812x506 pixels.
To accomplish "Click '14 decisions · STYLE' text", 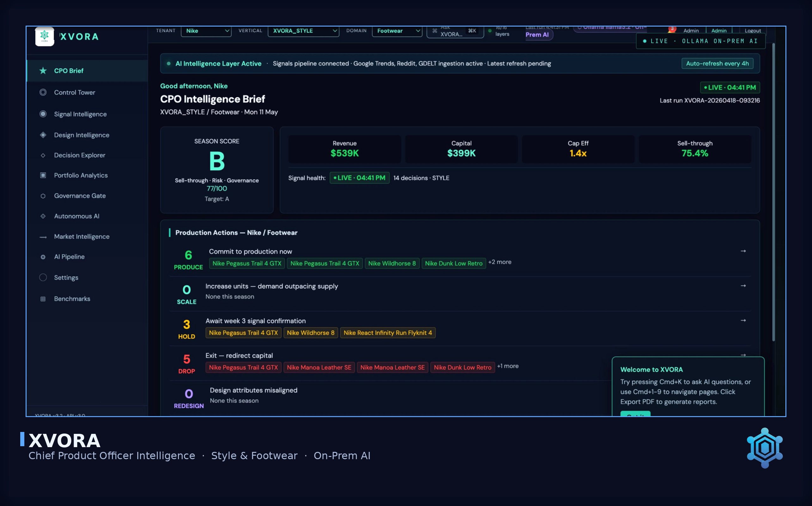I will 421,178.
